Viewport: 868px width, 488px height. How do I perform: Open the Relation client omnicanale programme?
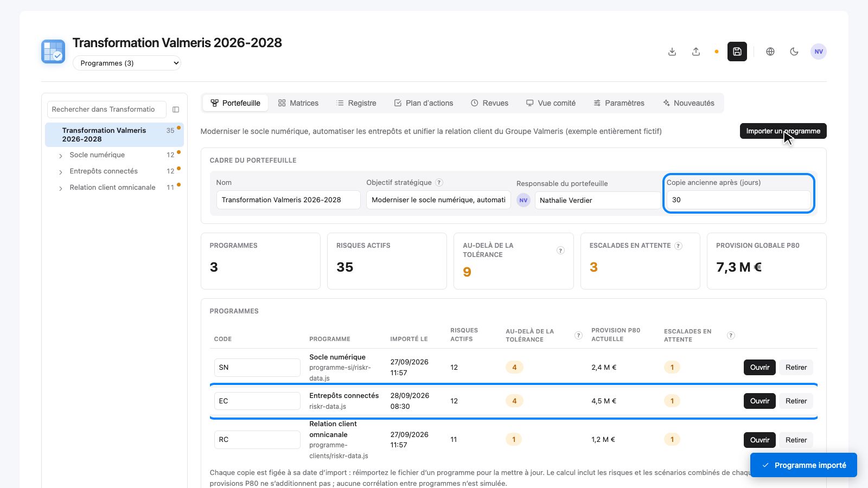click(759, 440)
